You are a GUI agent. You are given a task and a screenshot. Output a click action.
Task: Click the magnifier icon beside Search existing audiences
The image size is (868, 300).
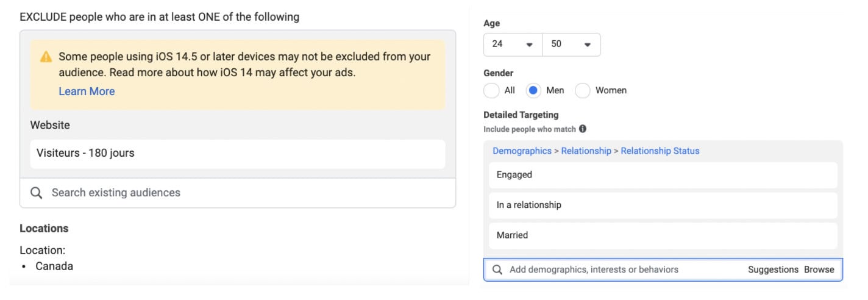click(x=36, y=193)
